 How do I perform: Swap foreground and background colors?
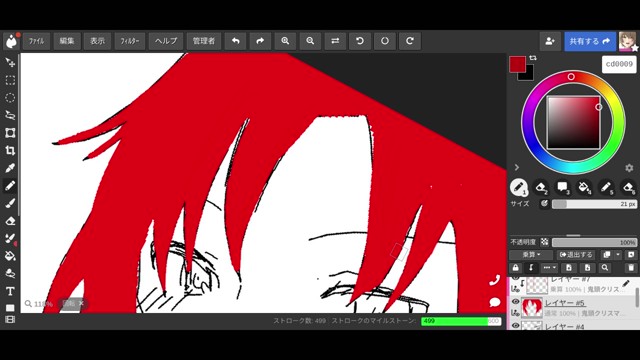[533, 58]
